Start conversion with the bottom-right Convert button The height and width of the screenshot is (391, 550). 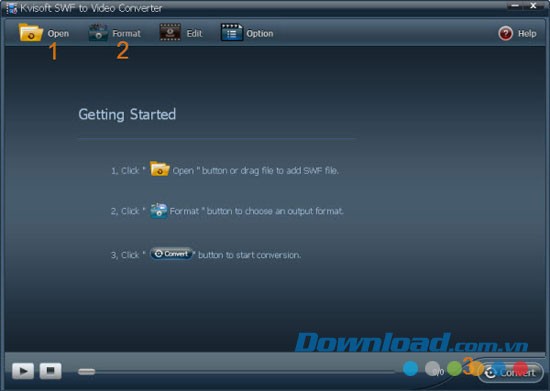click(x=510, y=372)
